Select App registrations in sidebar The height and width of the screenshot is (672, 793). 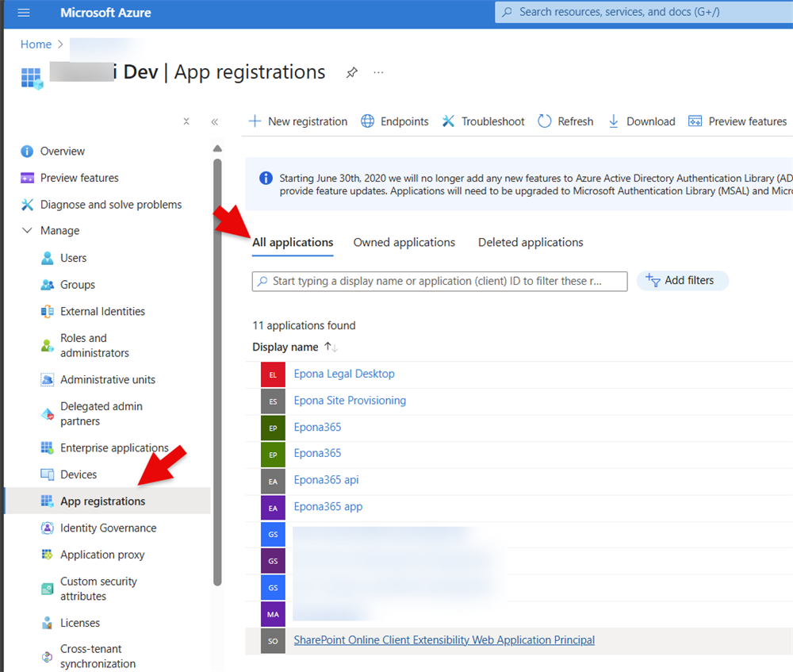(x=108, y=501)
